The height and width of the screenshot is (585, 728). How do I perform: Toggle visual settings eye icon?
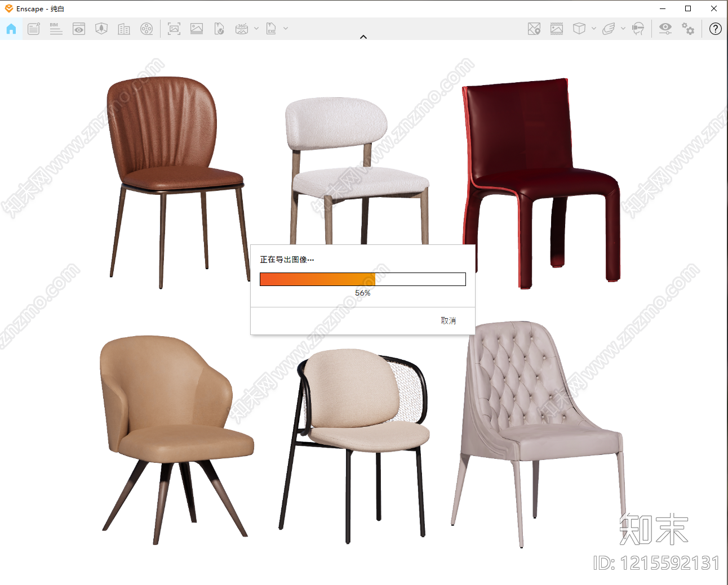pyautogui.click(x=665, y=29)
